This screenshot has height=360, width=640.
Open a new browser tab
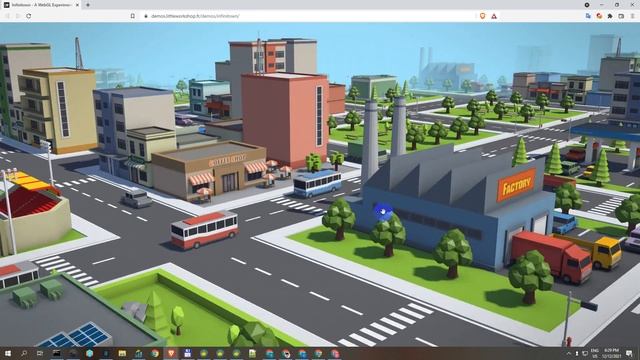tap(88, 5)
